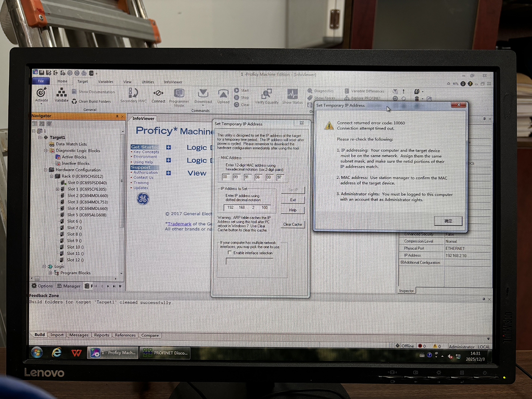The height and width of the screenshot is (399, 532).
Task: Click the Clear Cache button
Action: click(293, 224)
